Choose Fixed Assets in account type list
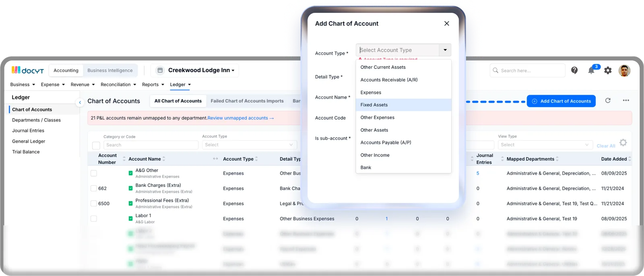The width and height of the screenshot is (644, 276). pos(403,105)
